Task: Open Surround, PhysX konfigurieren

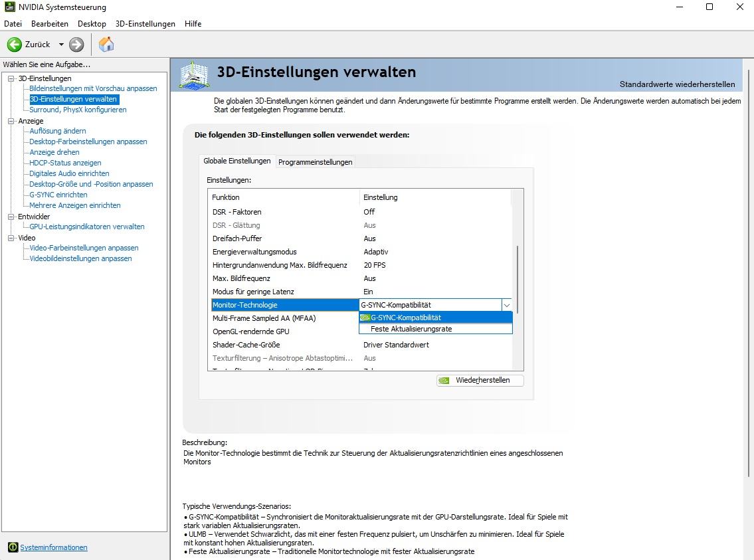Action: click(x=78, y=110)
